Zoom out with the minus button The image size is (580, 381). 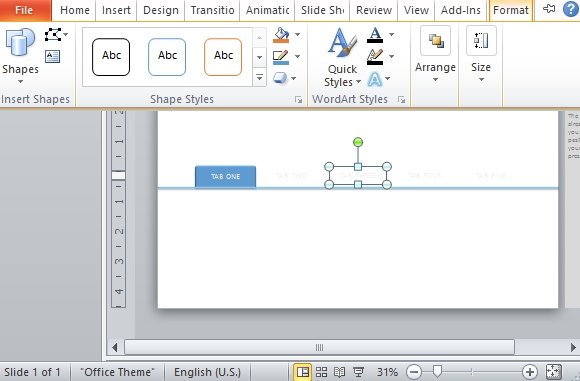coord(414,372)
